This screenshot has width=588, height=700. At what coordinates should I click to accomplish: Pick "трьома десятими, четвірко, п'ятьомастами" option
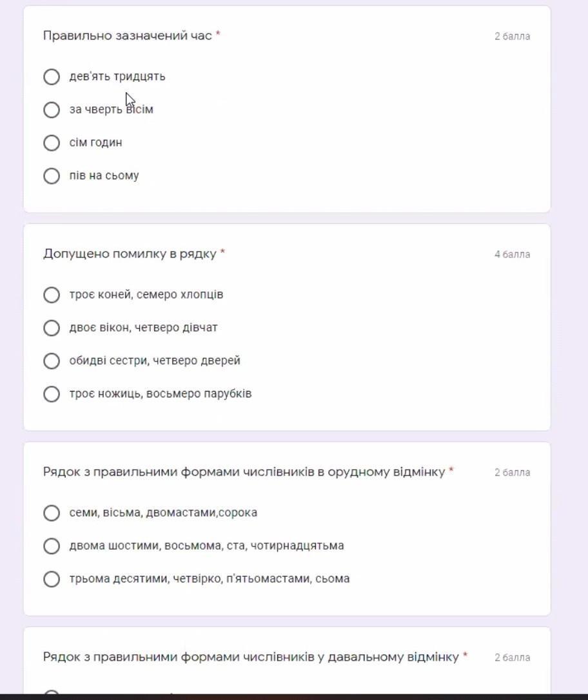pyautogui.click(x=52, y=579)
